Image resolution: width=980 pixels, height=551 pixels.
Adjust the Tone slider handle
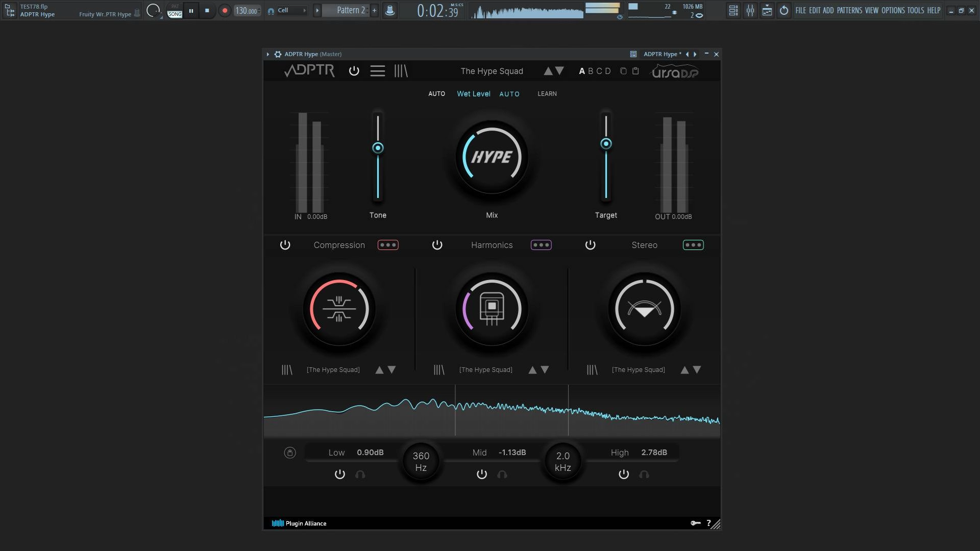pos(378,148)
